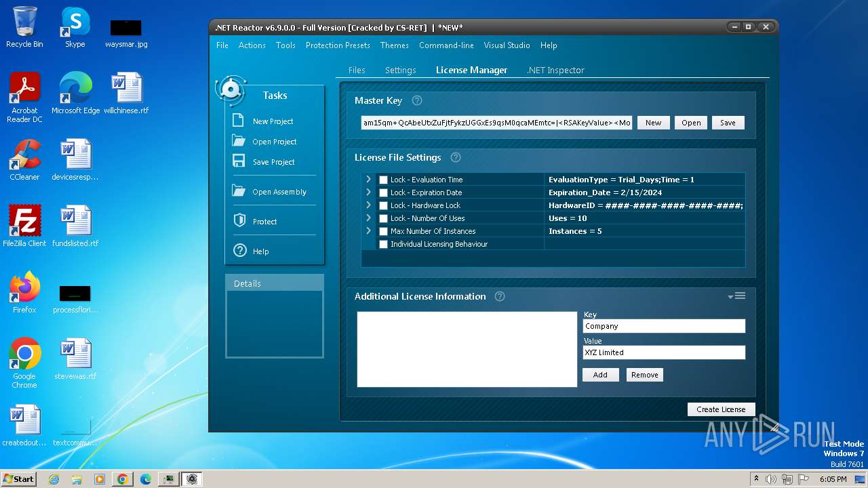Screen dimensions: 868x488
Task: Click Open button for Master Key
Action: 691,123
